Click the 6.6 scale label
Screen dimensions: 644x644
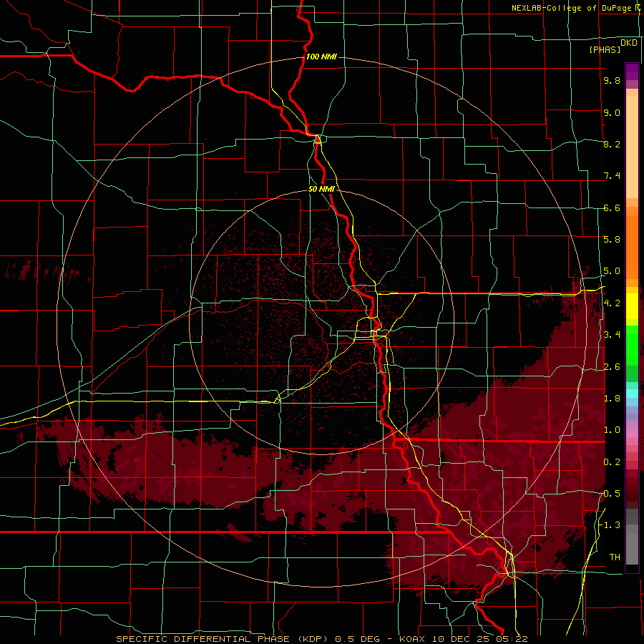coord(612,208)
